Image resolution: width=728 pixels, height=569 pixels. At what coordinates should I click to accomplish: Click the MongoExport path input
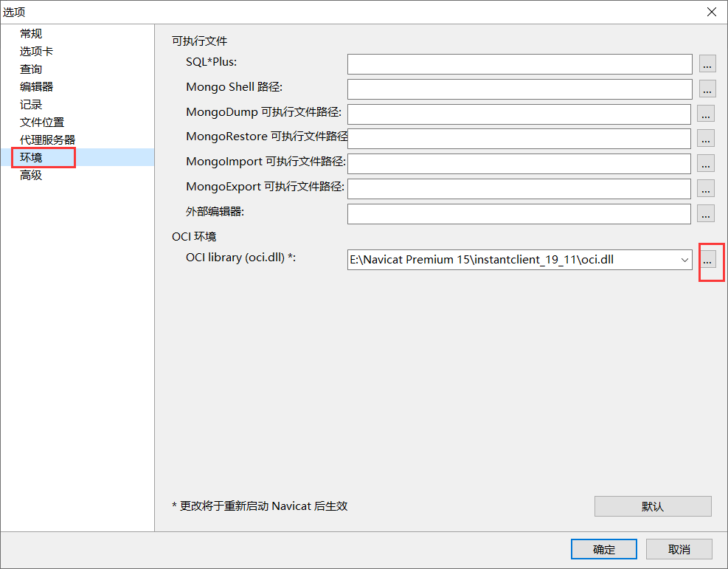click(x=519, y=189)
